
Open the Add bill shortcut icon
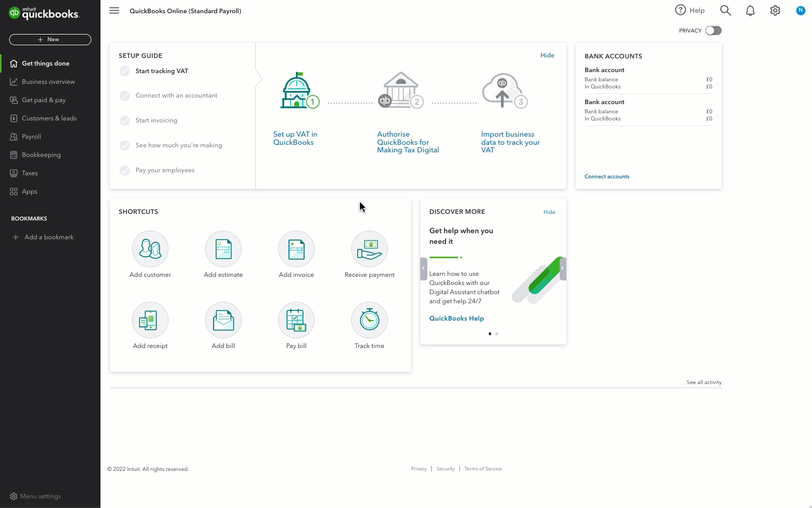coord(223,320)
